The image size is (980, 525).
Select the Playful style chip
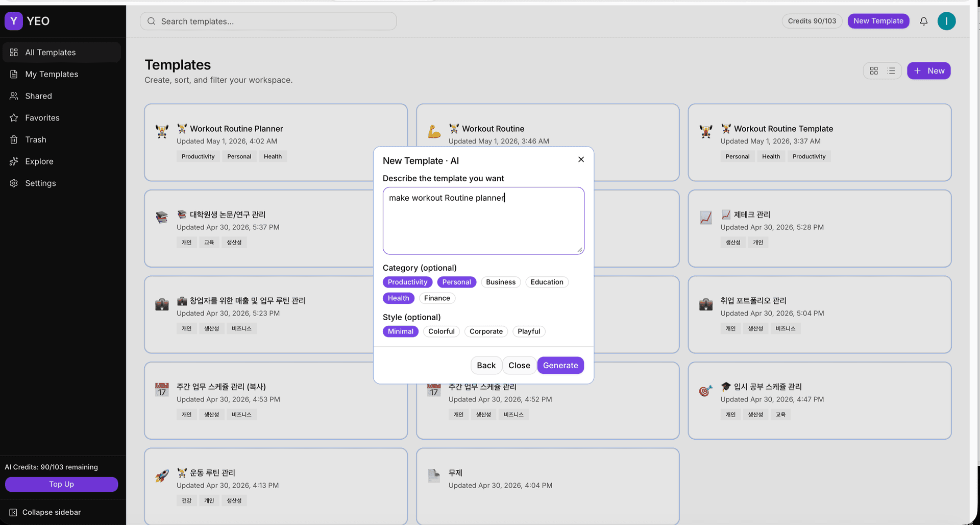pos(529,331)
